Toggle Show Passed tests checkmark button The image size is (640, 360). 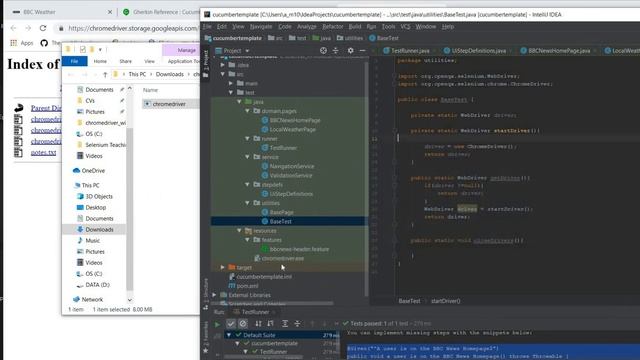pos(231,324)
